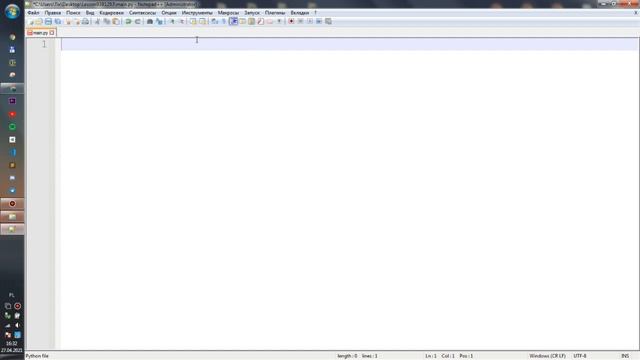Click 'Ln : 1' status bar entry

coord(431,356)
